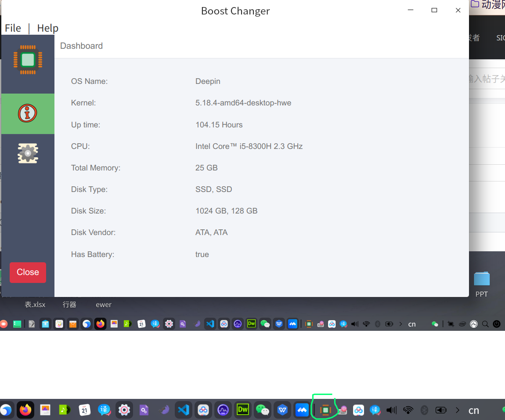Open the text editor icon in the upper dock
Viewport: 505px width, 420px height.
tap(32, 324)
